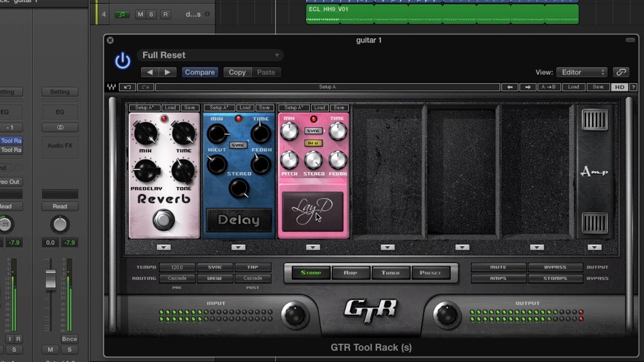
Task: Switch to the Amp tab
Action: click(x=350, y=273)
